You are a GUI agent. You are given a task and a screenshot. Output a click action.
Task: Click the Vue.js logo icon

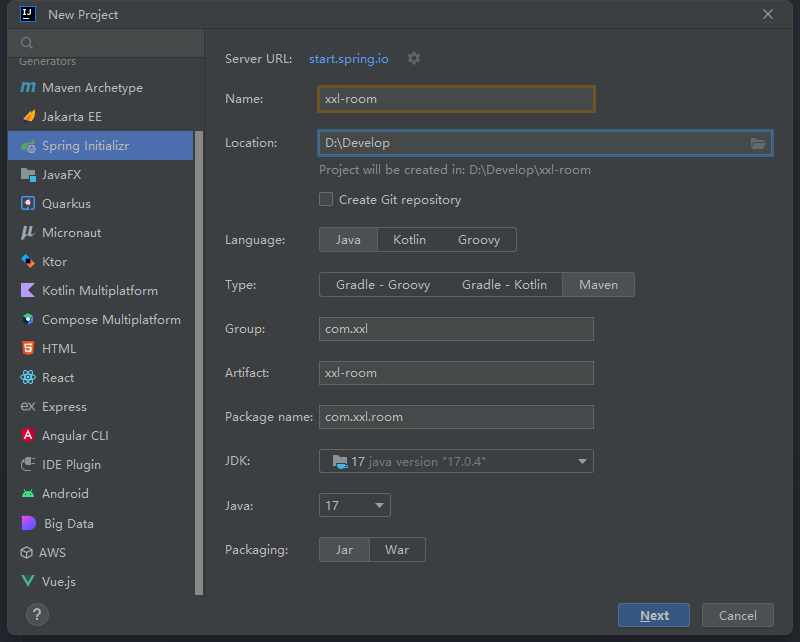pyautogui.click(x=28, y=581)
